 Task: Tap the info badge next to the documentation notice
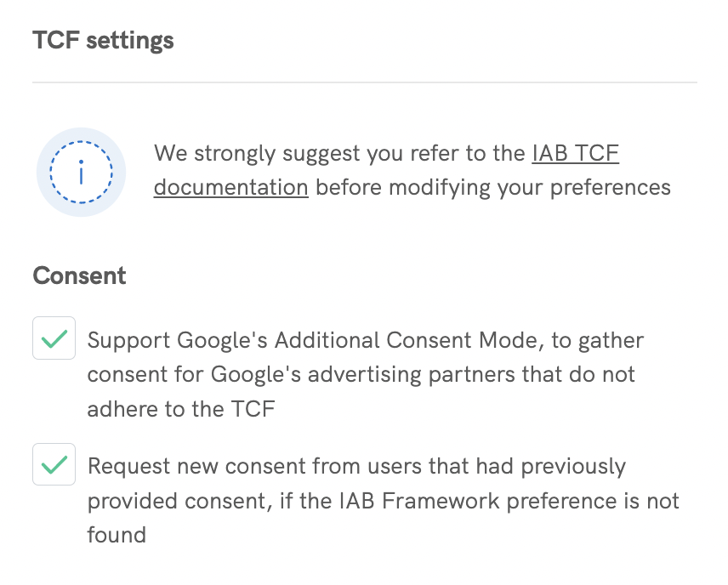click(81, 171)
